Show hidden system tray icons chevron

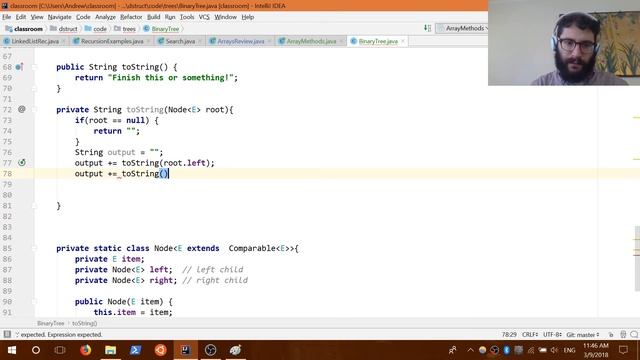click(x=470, y=350)
